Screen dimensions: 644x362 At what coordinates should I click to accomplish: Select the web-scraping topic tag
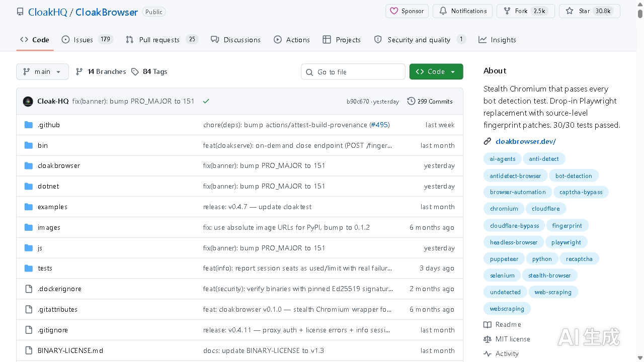pos(553,292)
